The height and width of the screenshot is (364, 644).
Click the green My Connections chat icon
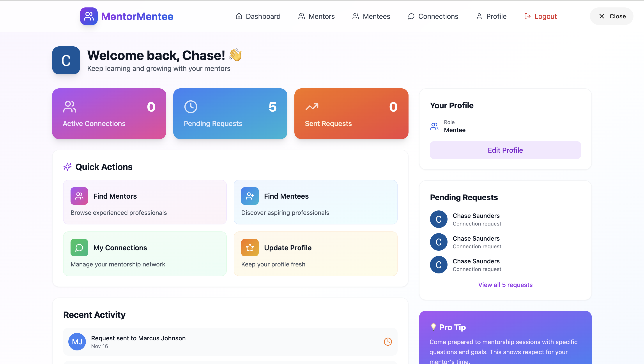click(79, 247)
